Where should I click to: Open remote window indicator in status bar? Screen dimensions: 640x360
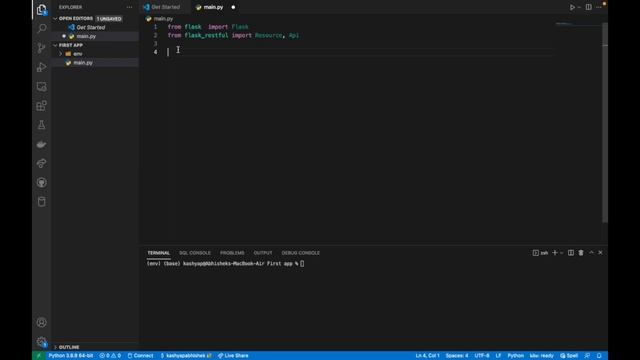click(x=39, y=356)
